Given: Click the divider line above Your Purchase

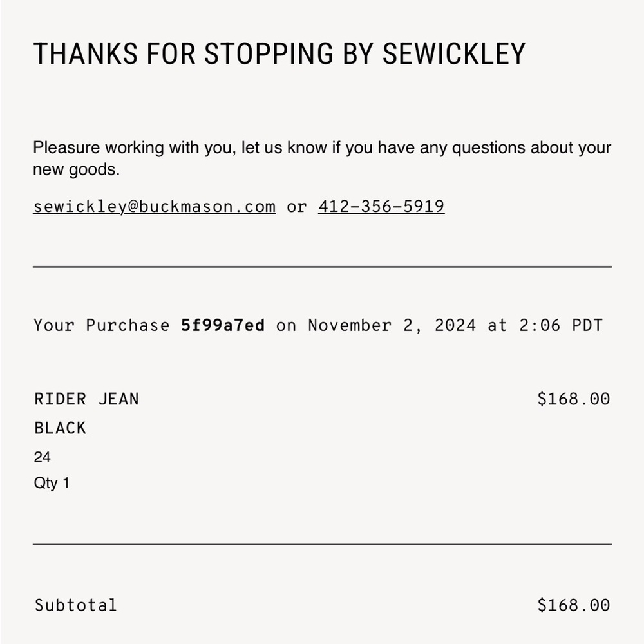Looking at the screenshot, I should 322,266.
